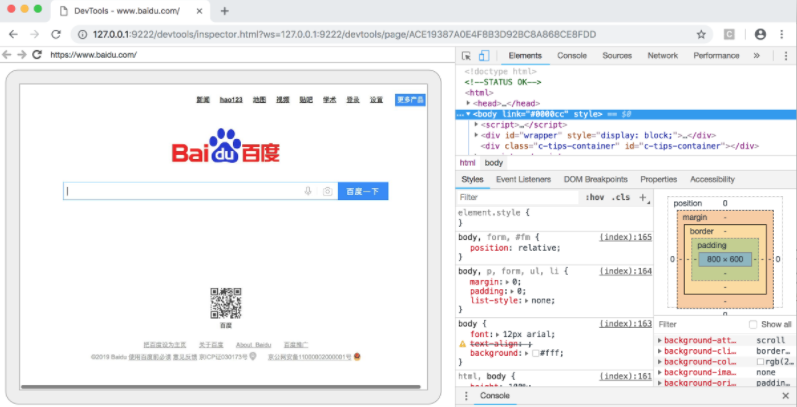
Task: Bookmark this page with the star icon
Action: click(x=701, y=35)
